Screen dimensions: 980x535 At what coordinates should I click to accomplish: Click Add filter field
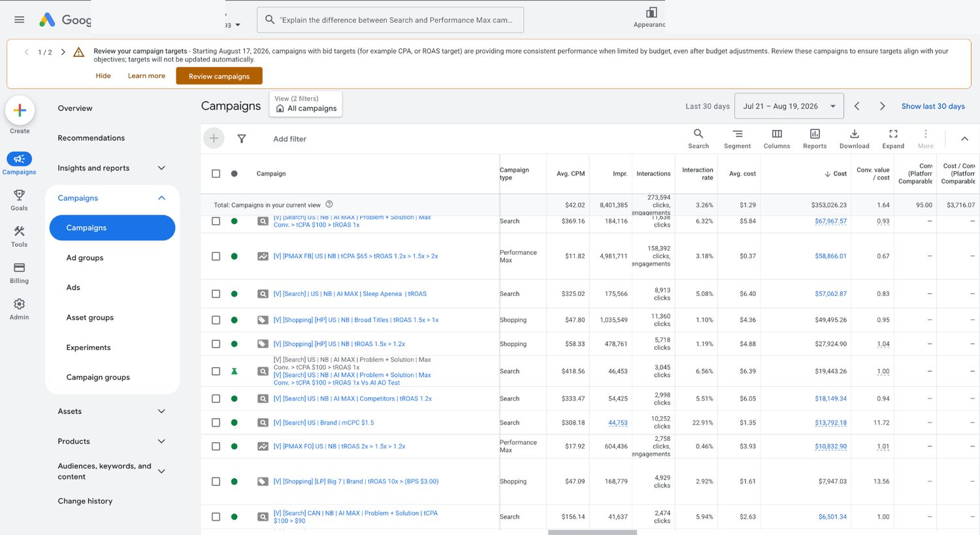tap(289, 138)
